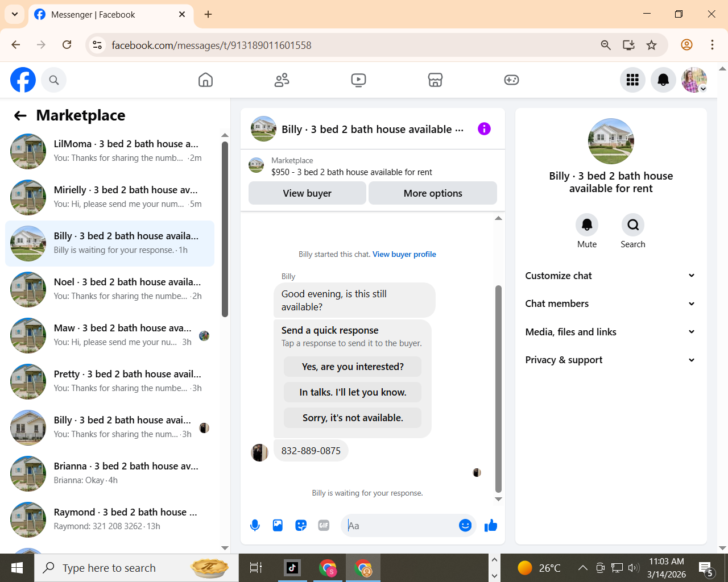728x582 pixels.
Task: Expand the Chat members section
Action: coord(611,304)
